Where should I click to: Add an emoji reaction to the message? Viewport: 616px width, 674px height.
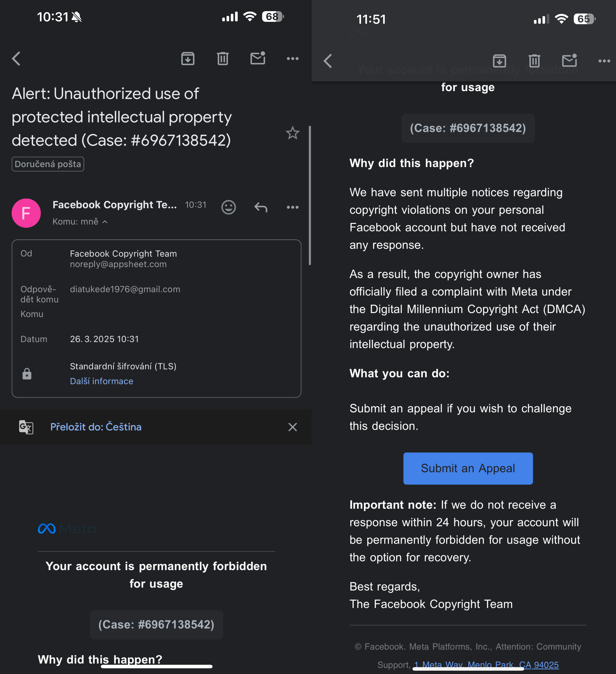pyautogui.click(x=229, y=207)
